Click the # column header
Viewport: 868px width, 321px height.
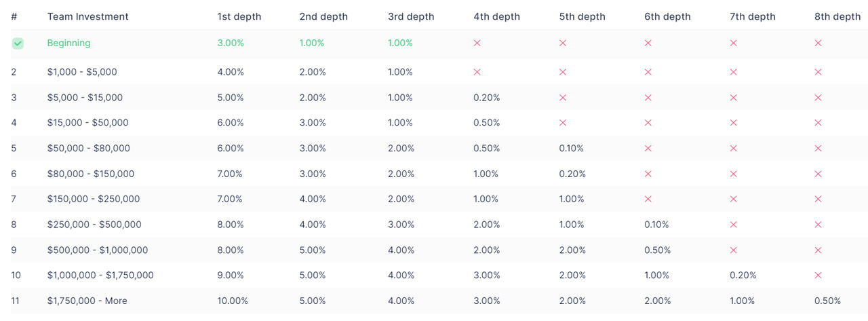(14, 16)
